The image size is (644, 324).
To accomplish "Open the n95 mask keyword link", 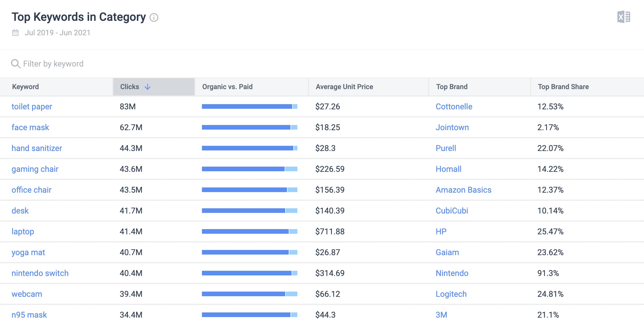I will click(x=29, y=315).
